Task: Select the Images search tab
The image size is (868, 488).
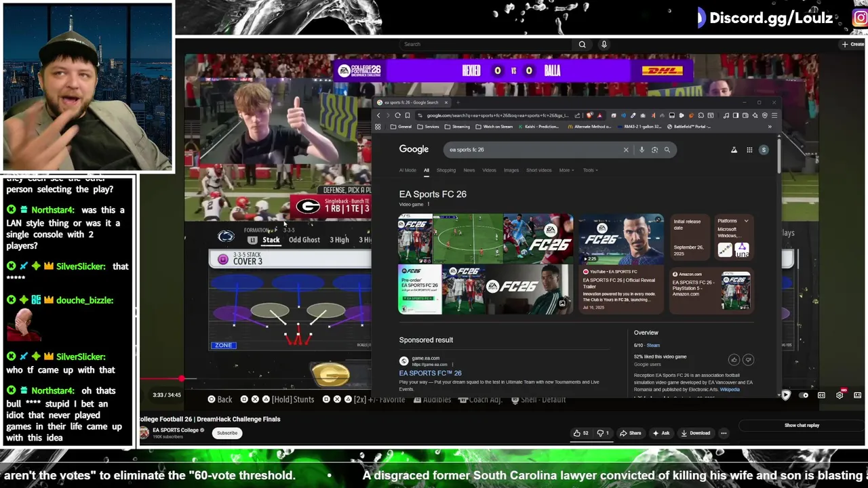Action: (511, 170)
